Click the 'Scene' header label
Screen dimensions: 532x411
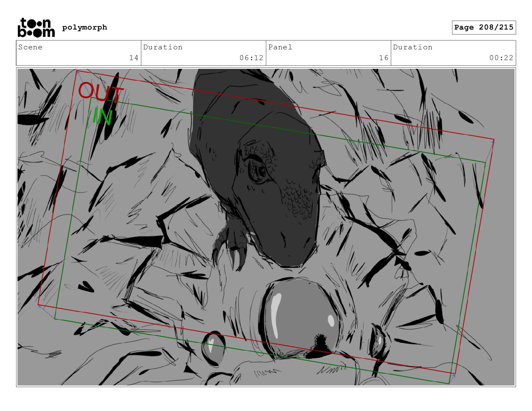click(x=31, y=47)
